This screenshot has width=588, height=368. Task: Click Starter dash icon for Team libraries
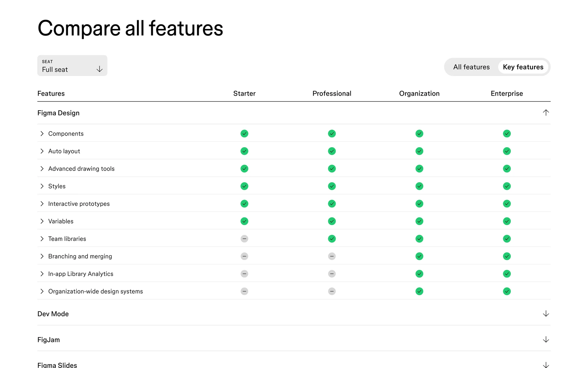pyautogui.click(x=244, y=239)
